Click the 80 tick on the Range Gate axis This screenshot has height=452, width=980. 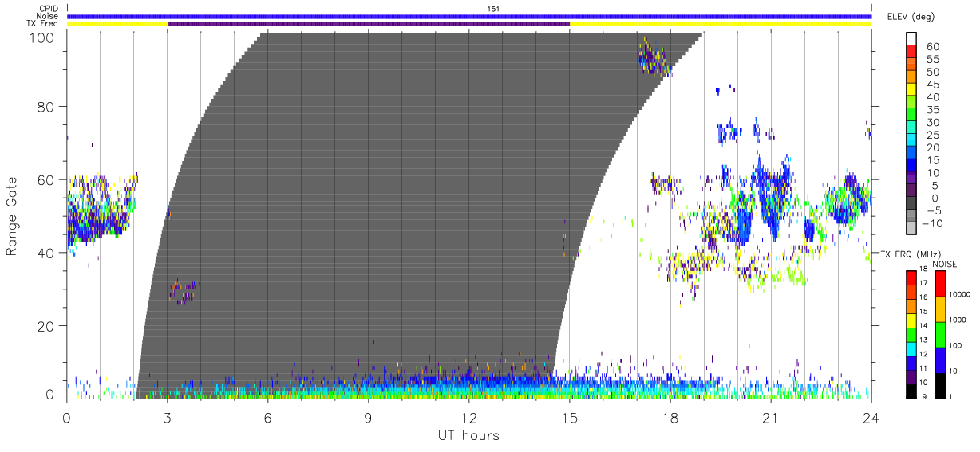[x=48, y=106]
